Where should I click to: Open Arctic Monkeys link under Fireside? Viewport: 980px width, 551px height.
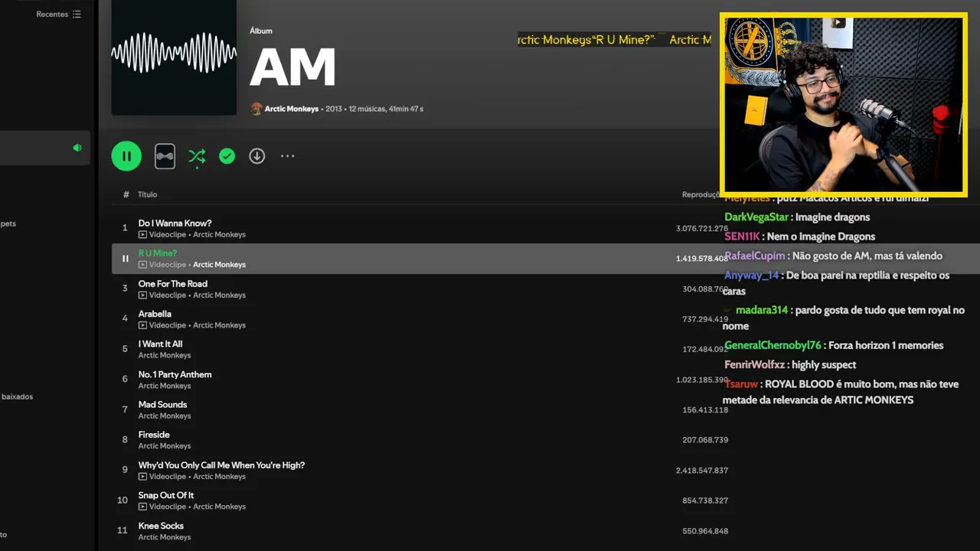[x=165, y=446]
